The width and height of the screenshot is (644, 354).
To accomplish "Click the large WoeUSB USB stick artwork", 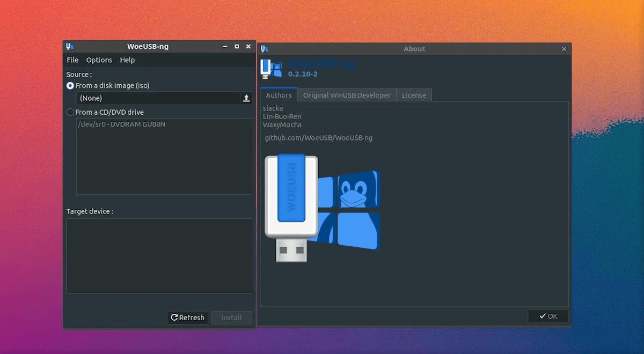I will [291, 208].
